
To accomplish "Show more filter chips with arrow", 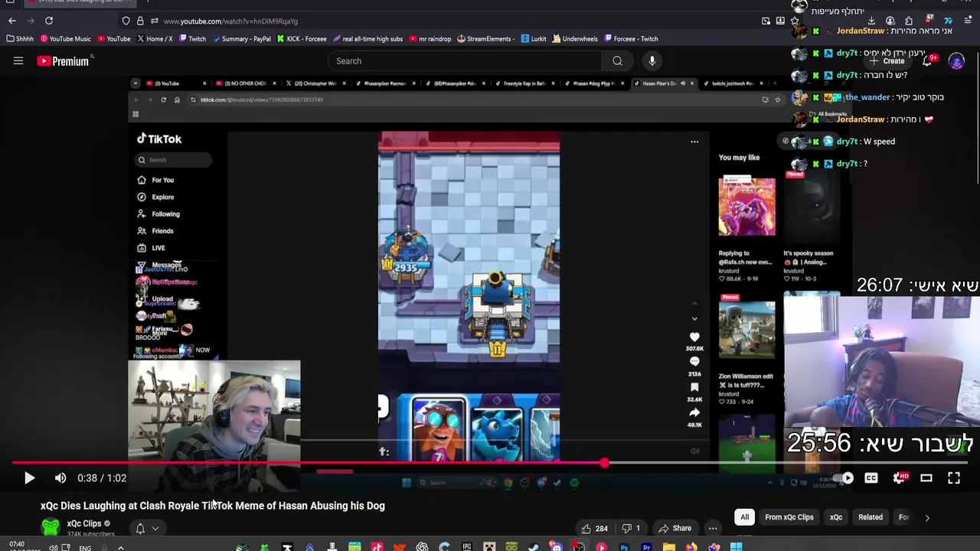I will 927,518.
